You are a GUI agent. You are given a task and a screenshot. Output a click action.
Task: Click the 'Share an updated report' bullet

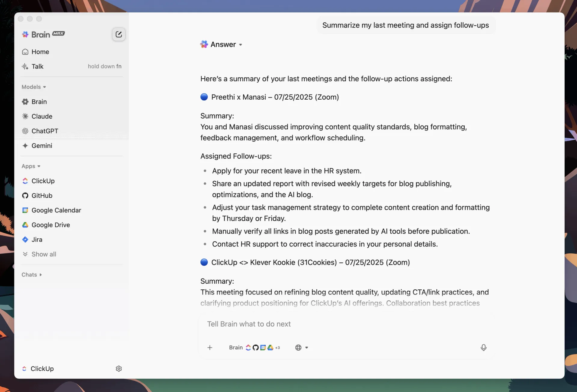[332, 189]
